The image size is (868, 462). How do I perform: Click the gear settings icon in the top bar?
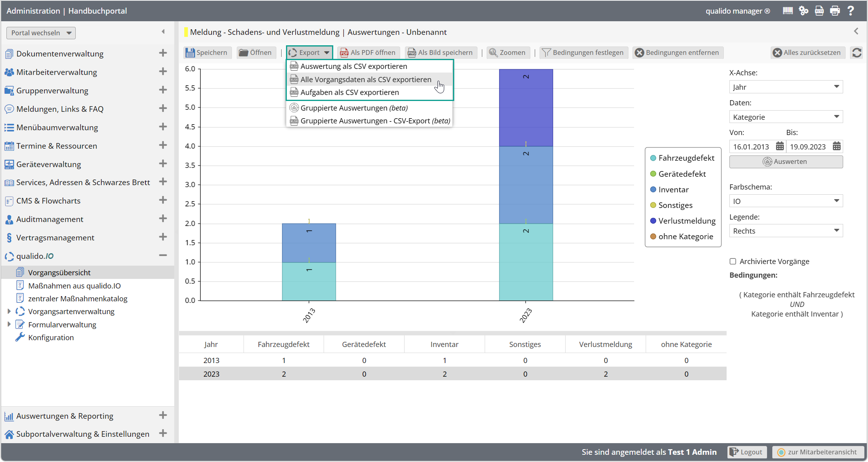(804, 11)
